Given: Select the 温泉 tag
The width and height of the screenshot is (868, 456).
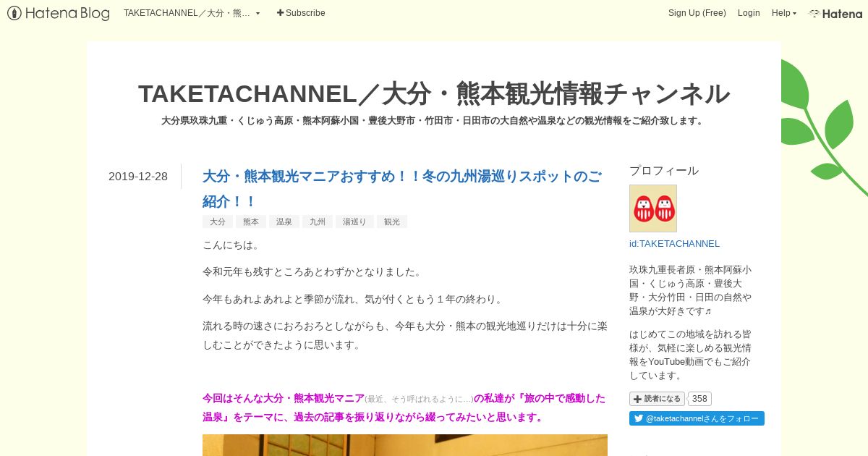Looking at the screenshot, I should coord(284,221).
